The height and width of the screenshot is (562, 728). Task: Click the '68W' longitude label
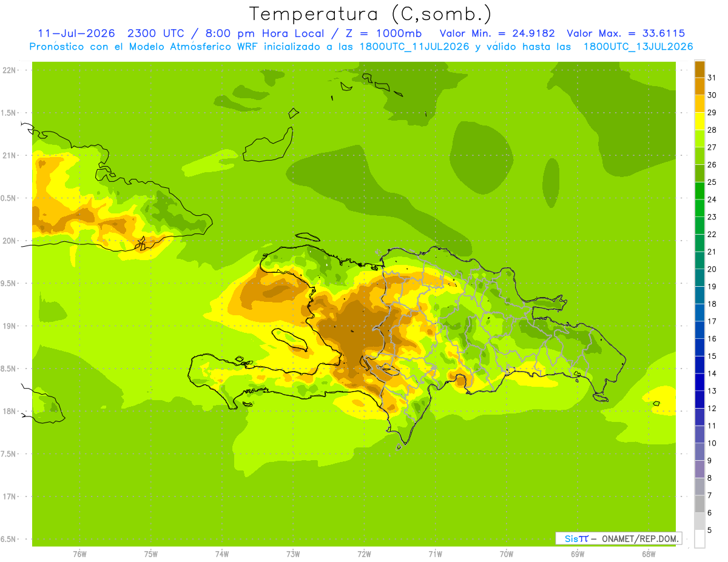[649, 554]
